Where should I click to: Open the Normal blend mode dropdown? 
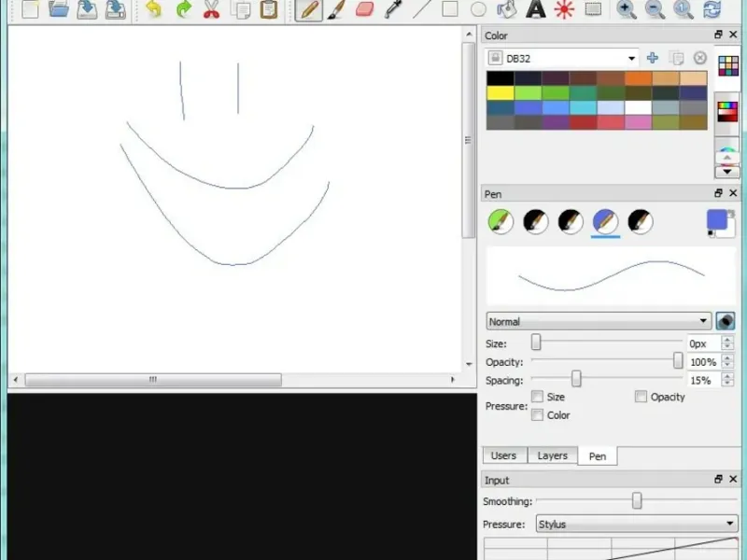pos(599,321)
